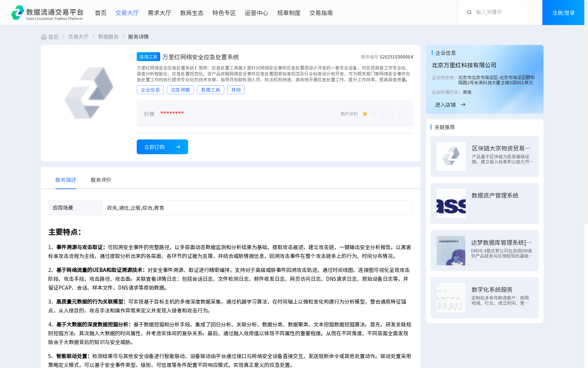
Task: Select the 应急预警 tag
Action: [180, 90]
